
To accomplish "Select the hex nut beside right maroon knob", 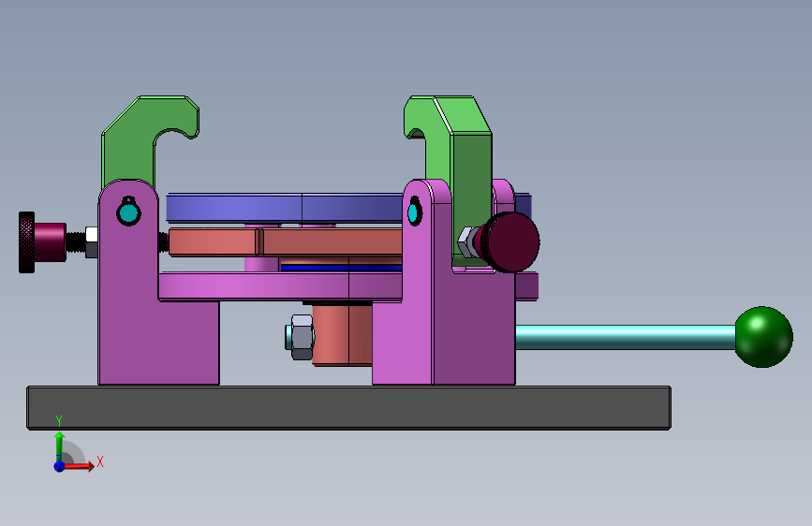I will 468,242.
